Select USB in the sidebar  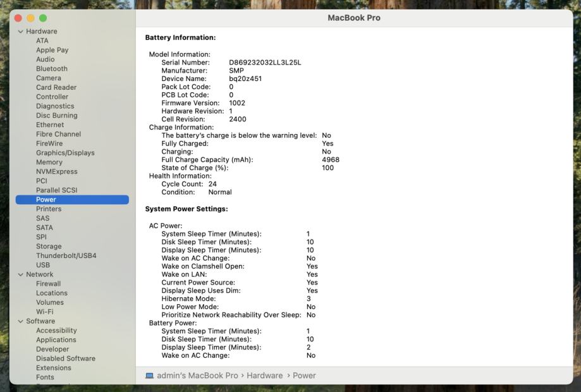43,265
